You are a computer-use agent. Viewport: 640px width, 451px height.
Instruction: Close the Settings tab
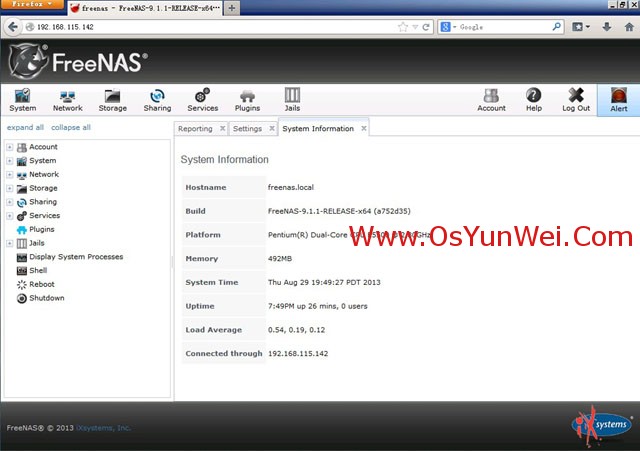pos(272,129)
